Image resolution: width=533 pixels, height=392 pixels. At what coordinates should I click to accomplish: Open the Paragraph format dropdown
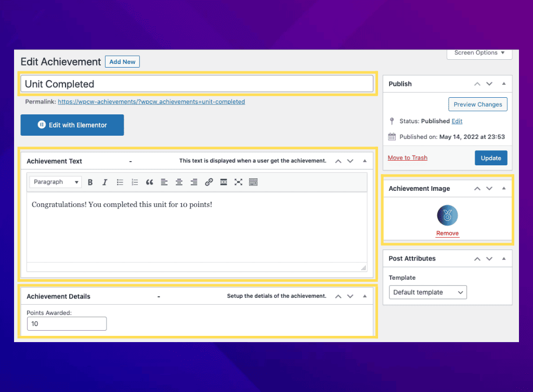point(56,182)
